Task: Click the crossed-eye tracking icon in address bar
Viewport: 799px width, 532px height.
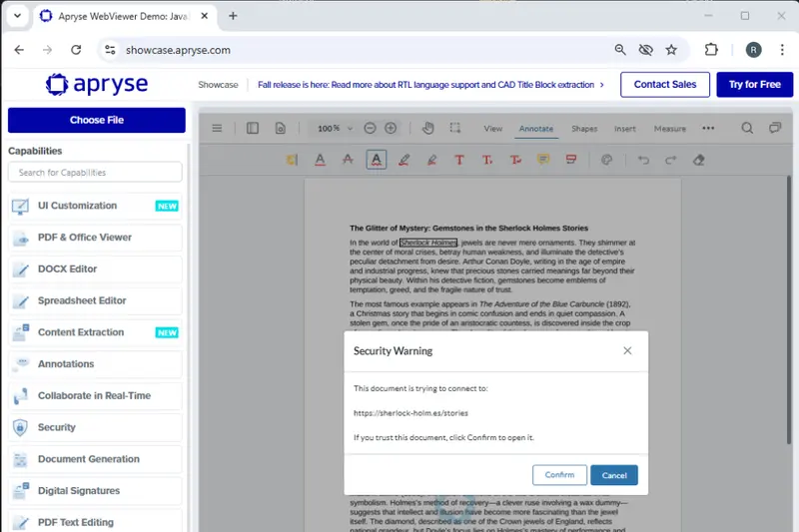Action: 645,50
